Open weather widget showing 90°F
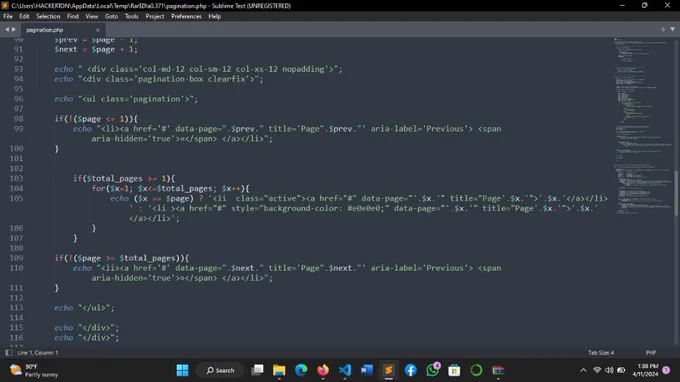The height and width of the screenshot is (382, 680). pos(34,370)
